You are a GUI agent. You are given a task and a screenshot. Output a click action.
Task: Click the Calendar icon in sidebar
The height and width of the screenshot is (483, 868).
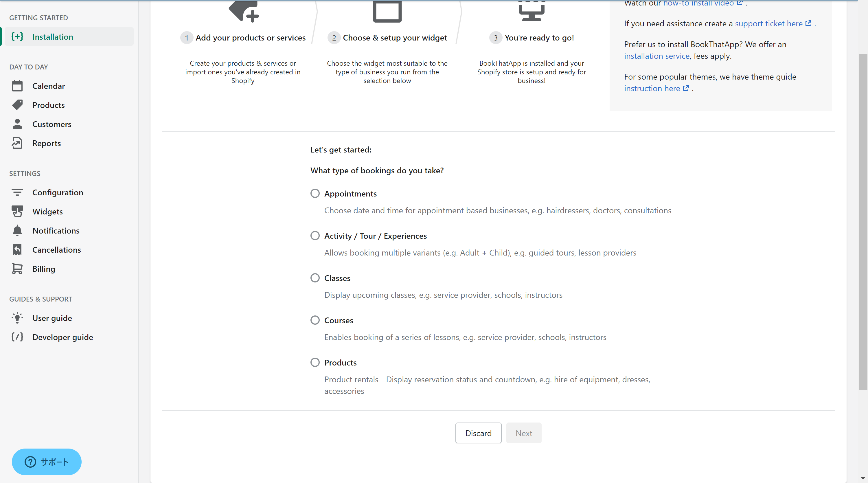tap(17, 86)
